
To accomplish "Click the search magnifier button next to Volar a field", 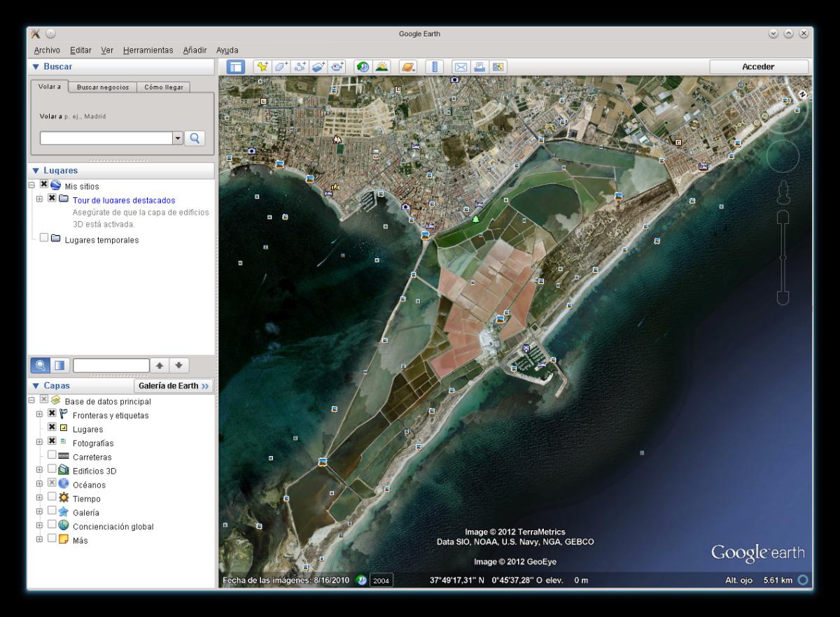I will coord(195,138).
